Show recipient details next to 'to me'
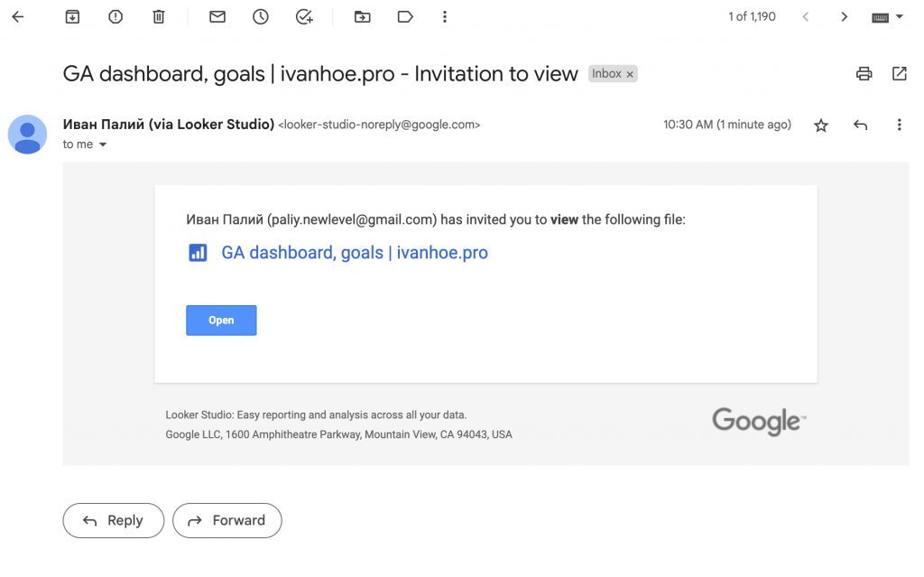 [103, 144]
